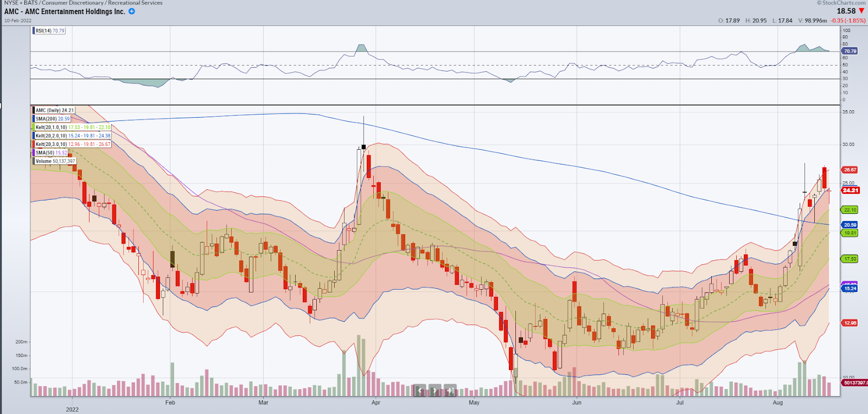Click the blue 20.59 SMA axis tag

850,225
